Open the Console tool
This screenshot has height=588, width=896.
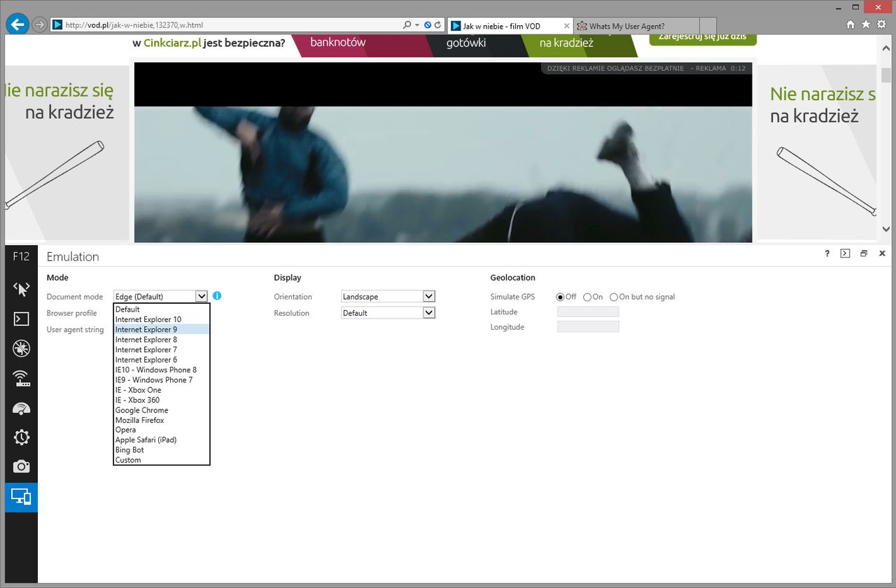[x=21, y=318]
